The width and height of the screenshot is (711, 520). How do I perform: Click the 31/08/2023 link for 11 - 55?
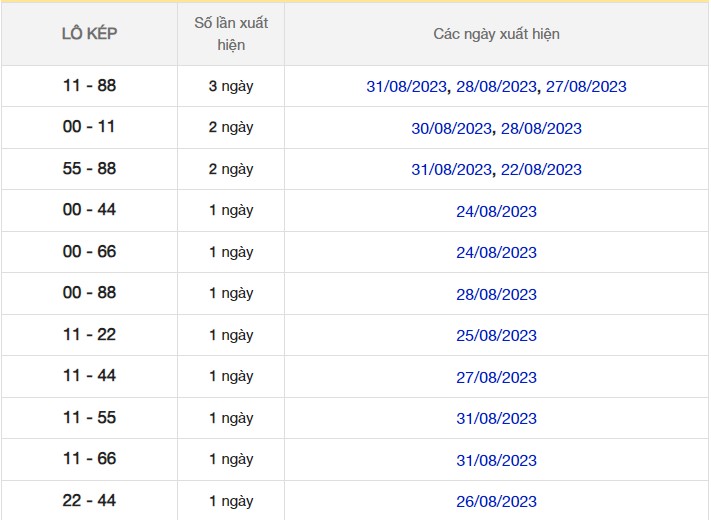[x=496, y=419]
